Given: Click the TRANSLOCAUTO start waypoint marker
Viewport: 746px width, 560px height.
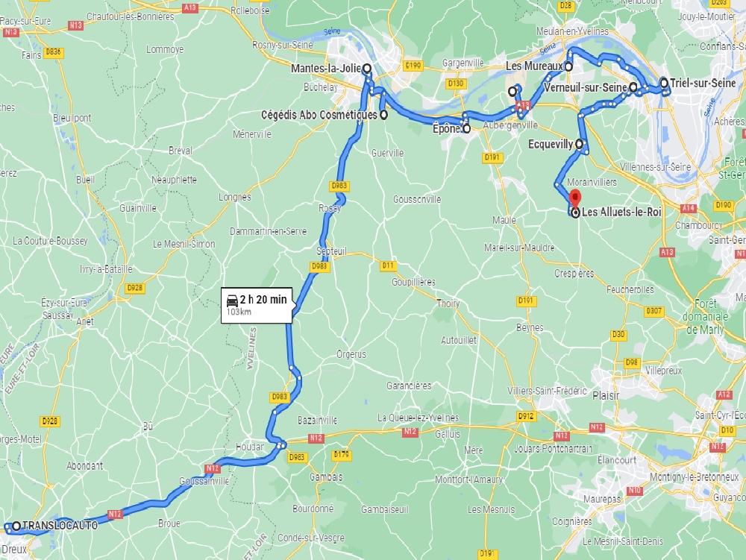Looking at the screenshot, I should pos(16,526).
